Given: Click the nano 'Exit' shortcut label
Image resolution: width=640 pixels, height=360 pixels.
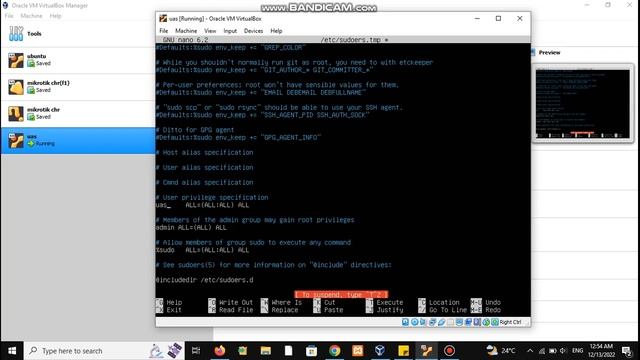Looking at the screenshot, I should pyautogui.click(x=174, y=310).
